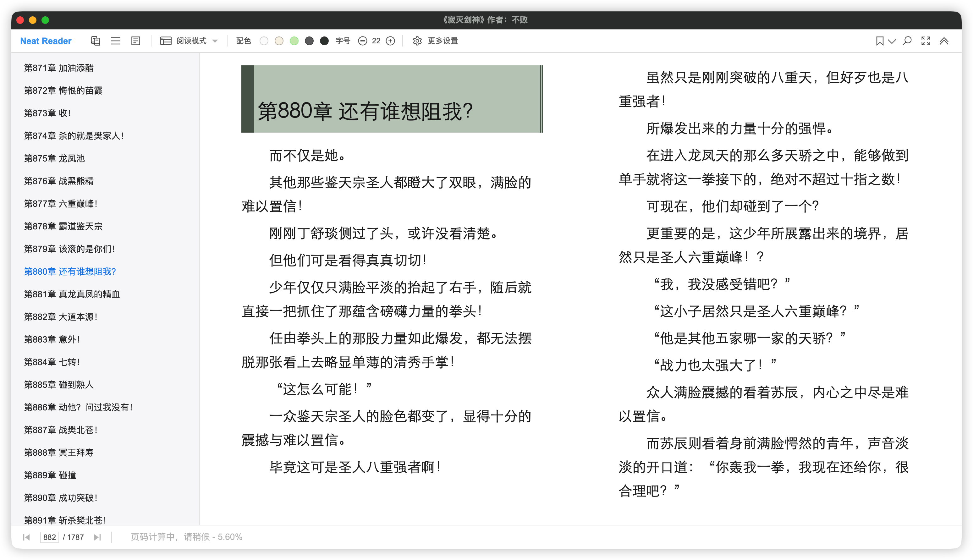Enter fullscreen with the expand icon
973x560 pixels.
click(x=926, y=41)
